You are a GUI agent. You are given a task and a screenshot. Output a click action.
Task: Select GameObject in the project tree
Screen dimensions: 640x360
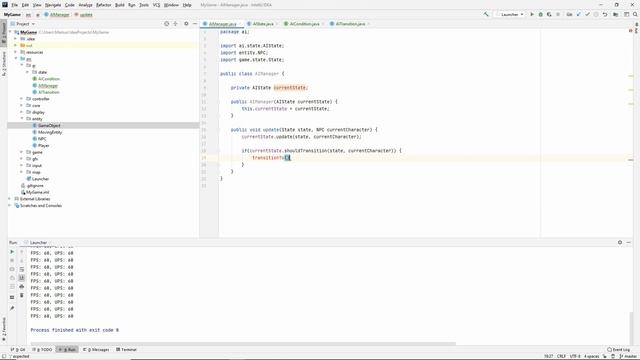pos(49,125)
